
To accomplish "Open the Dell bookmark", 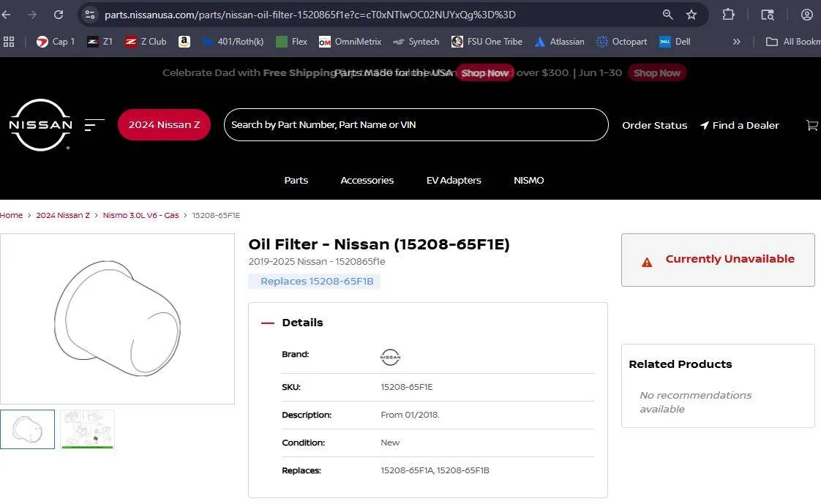I will click(675, 42).
